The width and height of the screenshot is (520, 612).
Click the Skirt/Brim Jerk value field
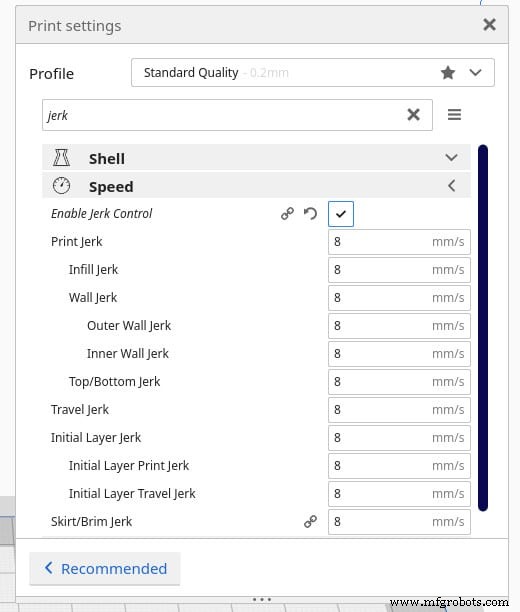pyautogui.click(x=399, y=522)
